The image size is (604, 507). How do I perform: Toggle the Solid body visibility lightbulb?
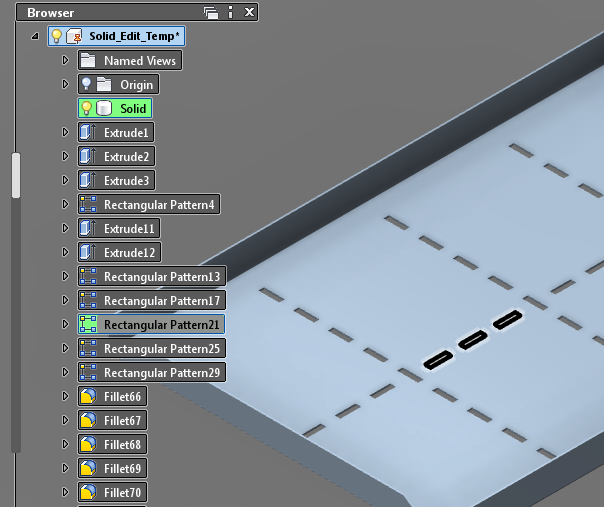[87, 109]
